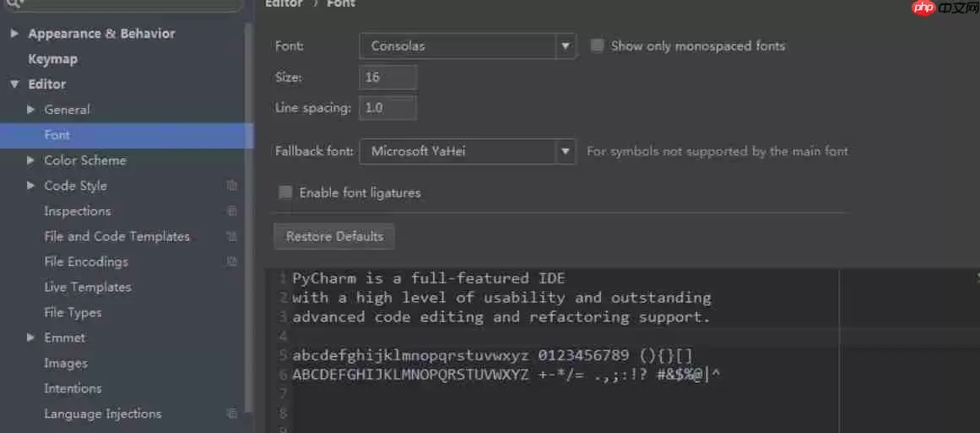Viewport: 980px width, 433px height.
Task: Click the project-level icon beside Code Style
Action: (x=232, y=186)
